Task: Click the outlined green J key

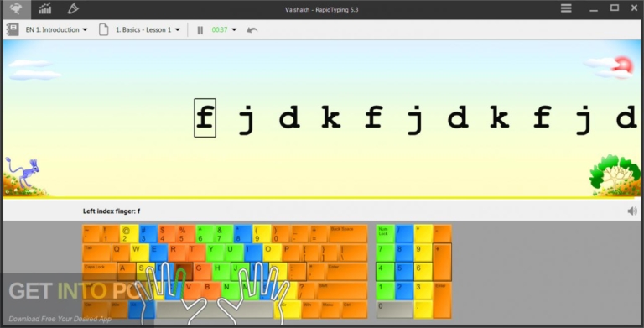Action: [240, 272]
